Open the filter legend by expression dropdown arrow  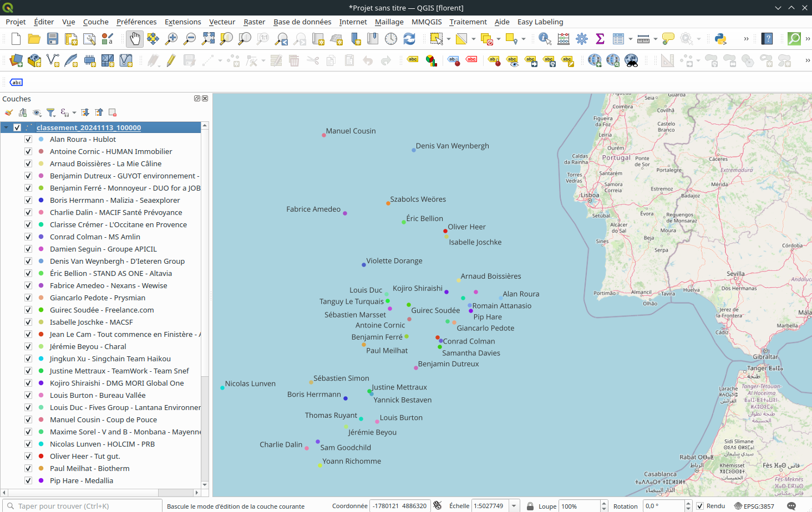click(74, 112)
